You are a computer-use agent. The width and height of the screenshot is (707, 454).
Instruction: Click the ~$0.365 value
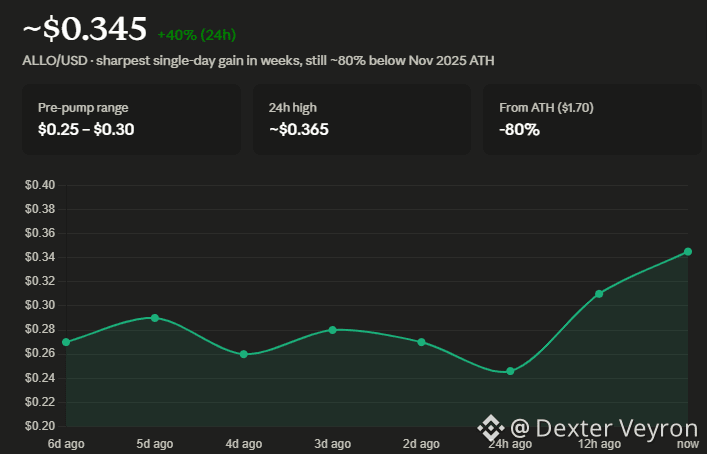299,130
